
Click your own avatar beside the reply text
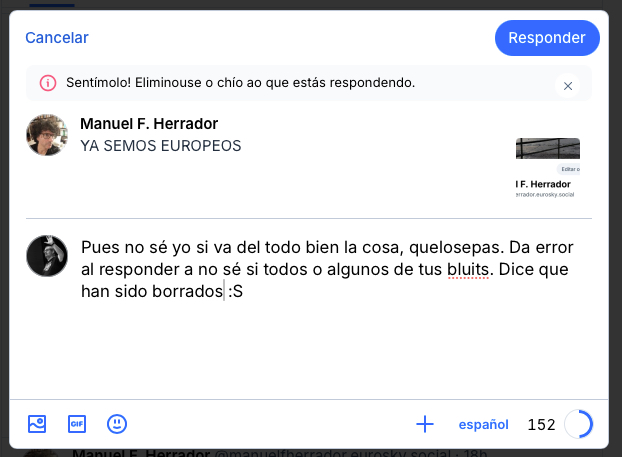[46, 256]
